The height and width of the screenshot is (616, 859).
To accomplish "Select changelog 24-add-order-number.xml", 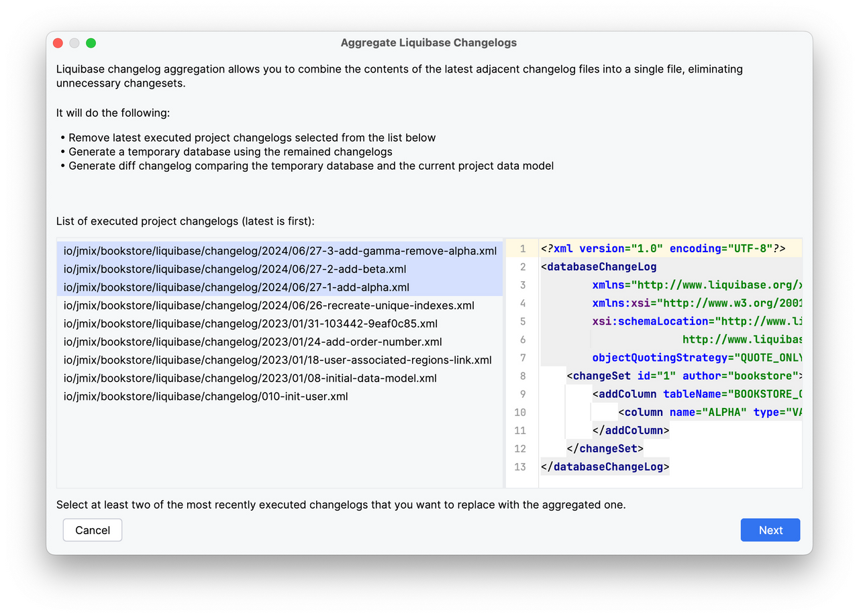I will click(252, 342).
